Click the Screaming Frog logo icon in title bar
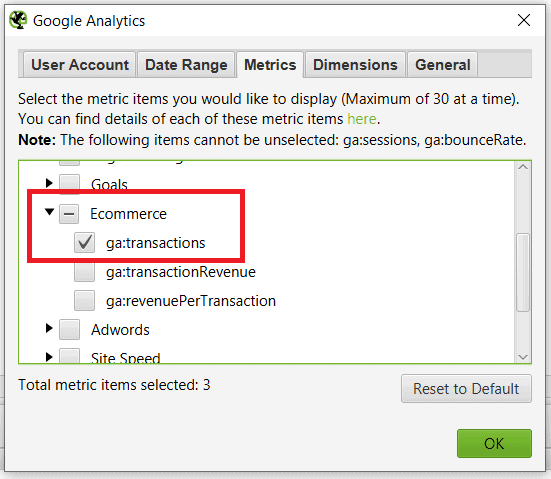The width and height of the screenshot is (551, 479). [x=18, y=20]
